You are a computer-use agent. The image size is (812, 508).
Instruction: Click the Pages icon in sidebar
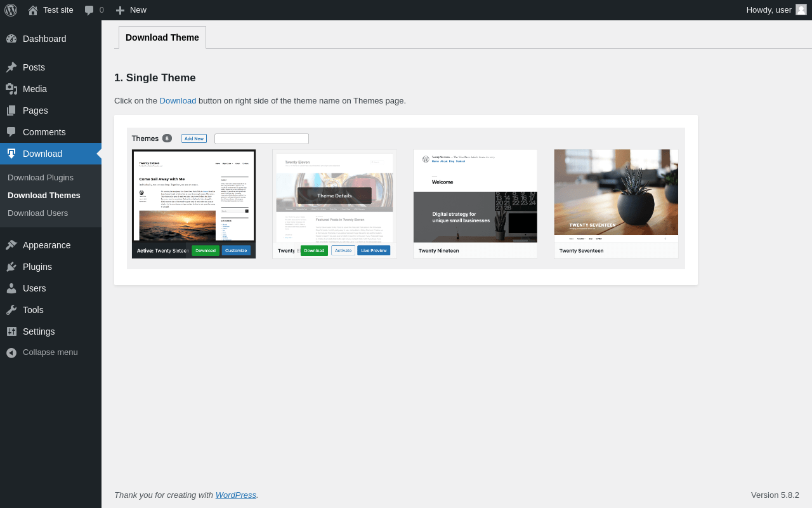coord(11,110)
